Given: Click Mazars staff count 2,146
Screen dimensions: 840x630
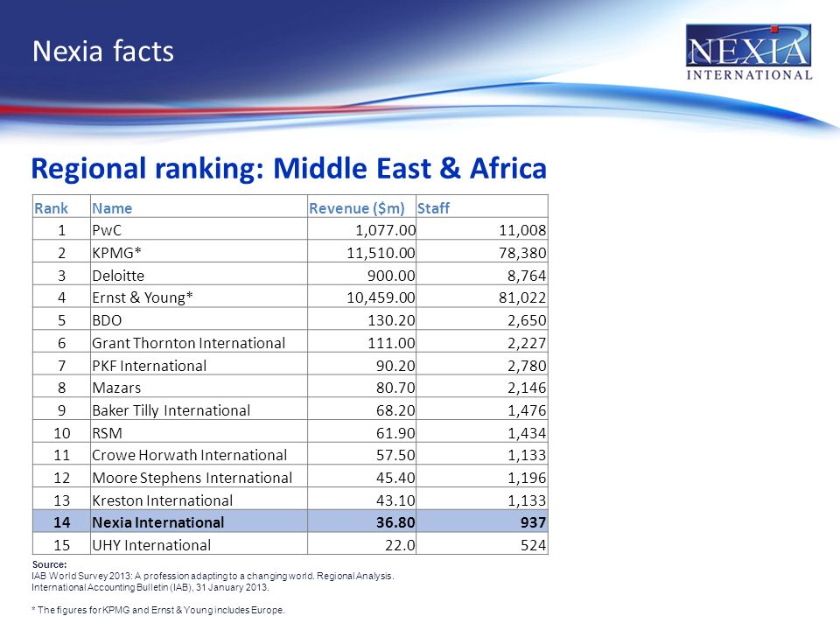Looking at the screenshot, I should click(x=527, y=388).
